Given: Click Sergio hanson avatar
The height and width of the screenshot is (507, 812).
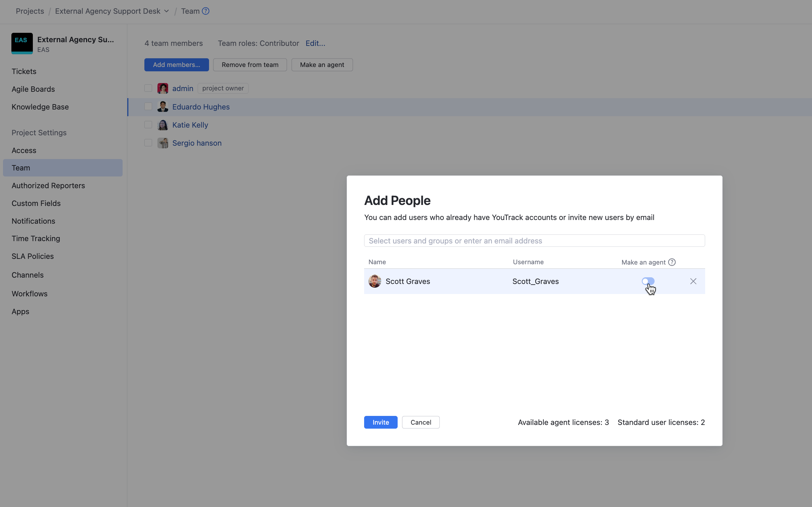Looking at the screenshot, I should 163,143.
